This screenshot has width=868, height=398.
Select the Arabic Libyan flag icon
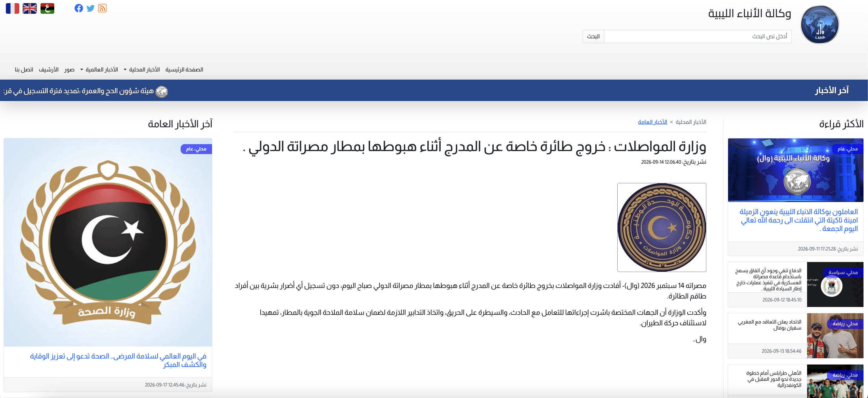[47, 8]
